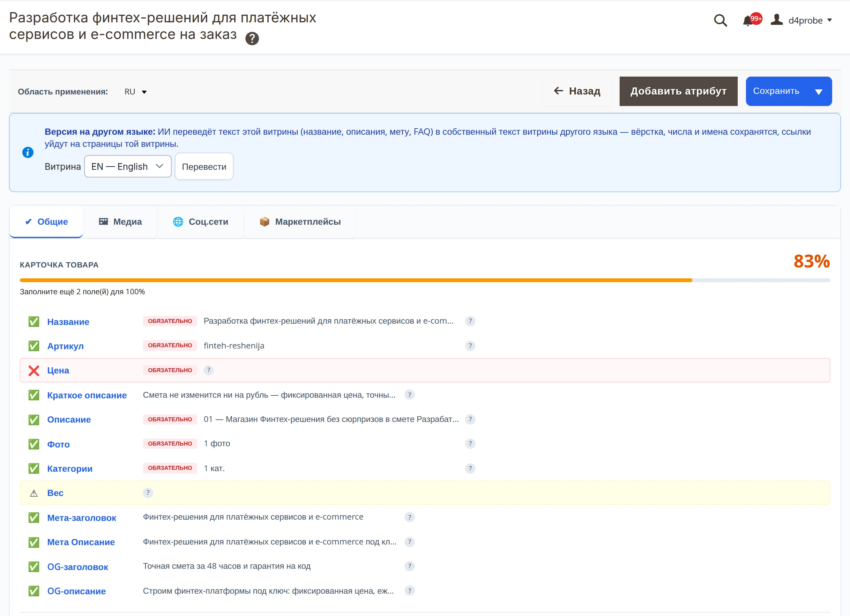Open the d4probe user account menu

pyautogui.click(x=801, y=20)
